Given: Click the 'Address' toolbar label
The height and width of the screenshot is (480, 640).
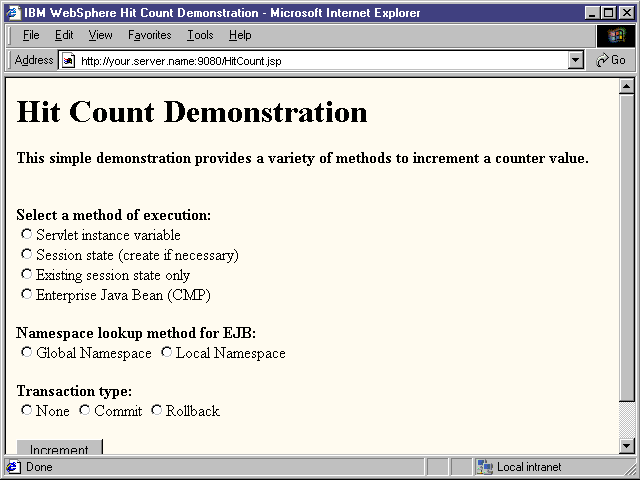Looking at the screenshot, I should coord(34,60).
